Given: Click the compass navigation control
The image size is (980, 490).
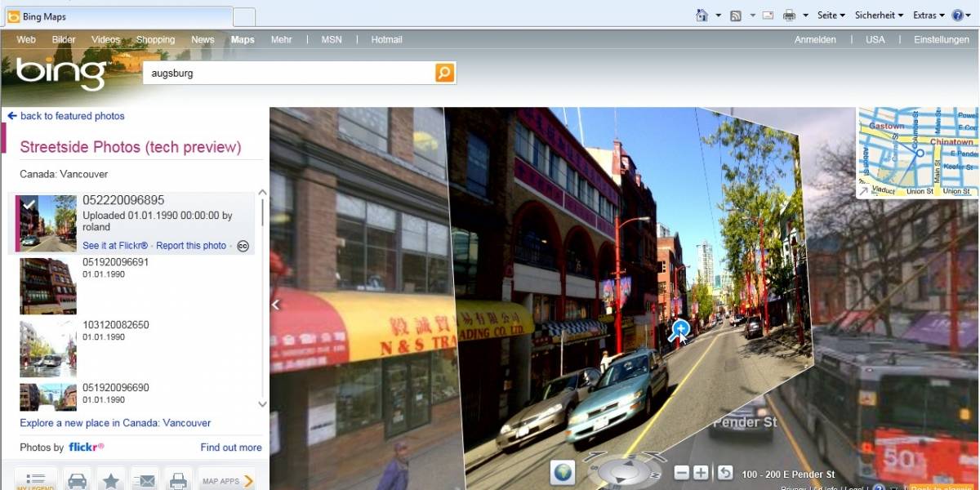Looking at the screenshot, I should [x=625, y=471].
